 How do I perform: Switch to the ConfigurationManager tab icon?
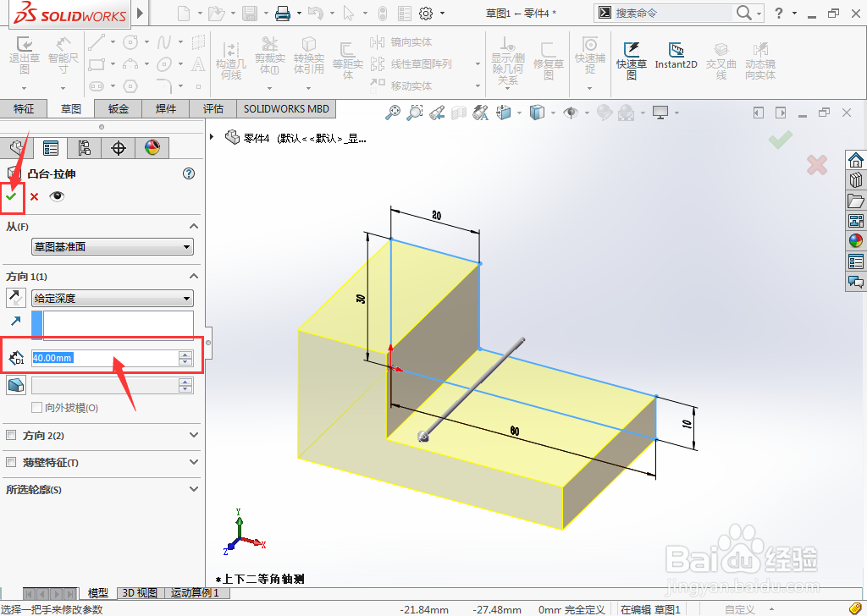click(x=84, y=148)
